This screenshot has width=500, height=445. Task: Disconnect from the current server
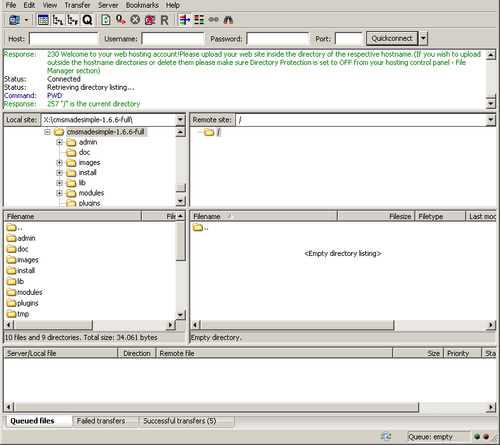click(150, 20)
